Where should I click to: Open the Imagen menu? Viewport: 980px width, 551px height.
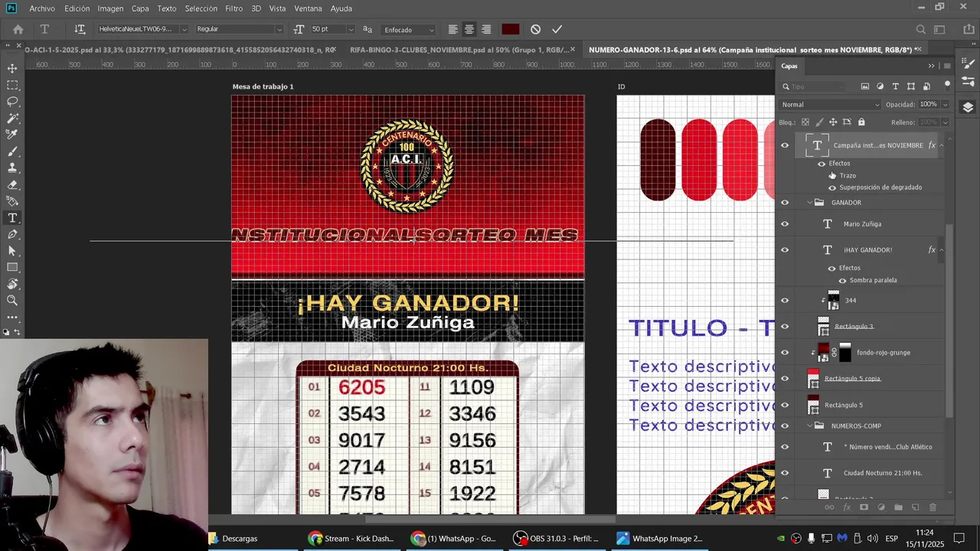pyautogui.click(x=110, y=8)
